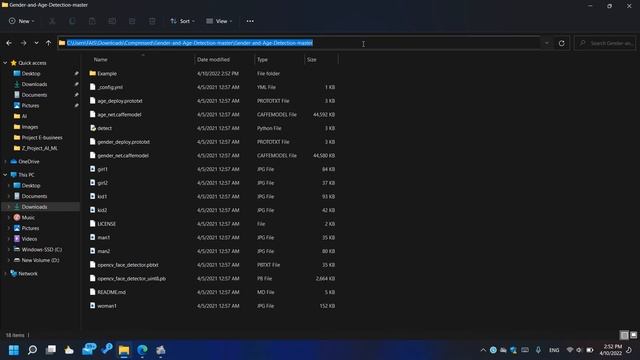Screen dimensions: 640x360
Task: Show hidden system tray icons
Action: tap(483, 350)
